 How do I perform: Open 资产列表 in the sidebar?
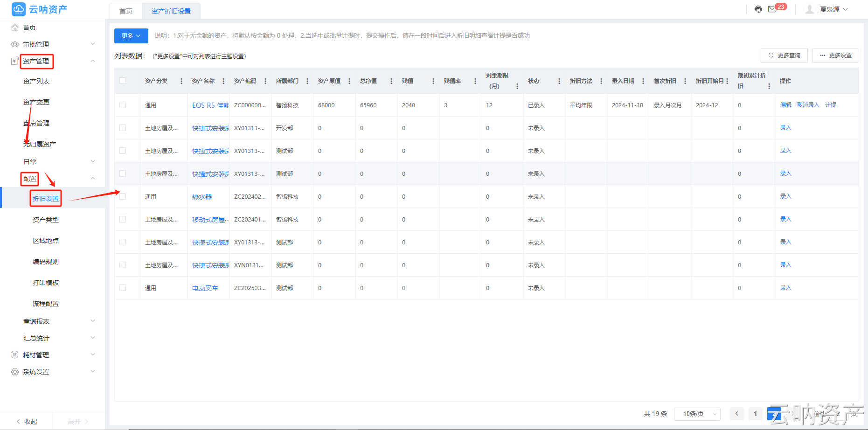pos(36,81)
